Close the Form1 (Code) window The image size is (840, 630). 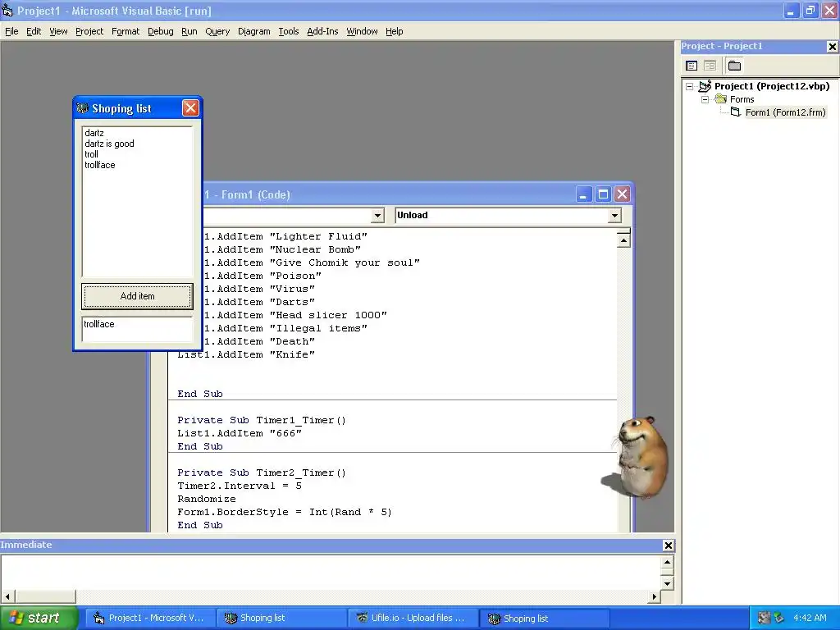tap(622, 194)
